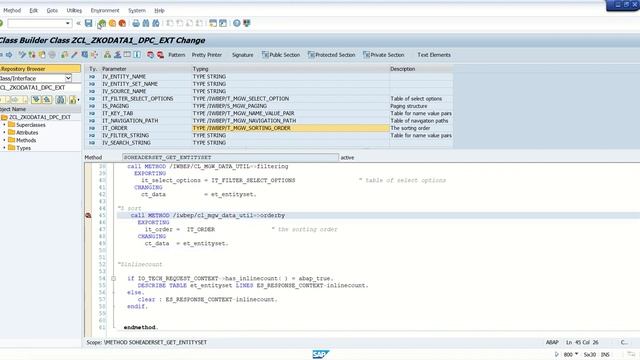Open the Utilities menu
The height and width of the screenshot is (360, 640).
tap(74, 11)
